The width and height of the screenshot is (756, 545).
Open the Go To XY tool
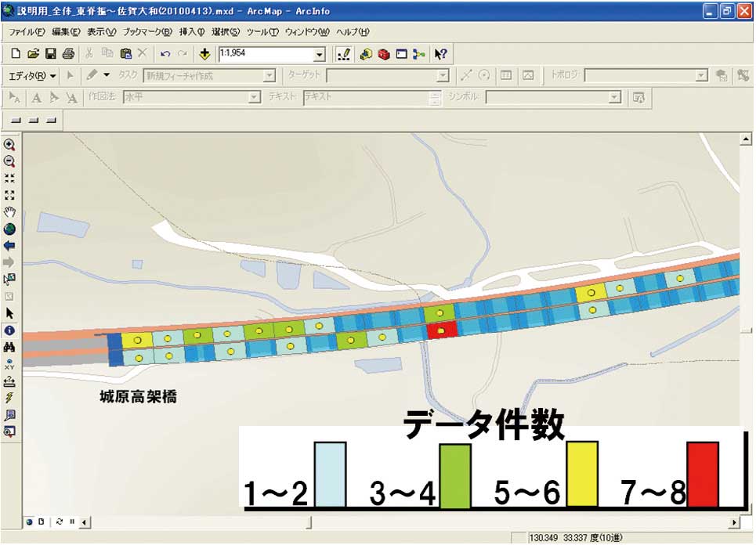[x=9, y=364]
